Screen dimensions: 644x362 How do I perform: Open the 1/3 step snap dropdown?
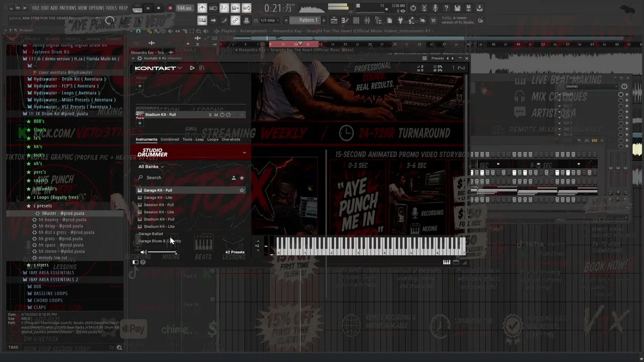coord(270,21)
